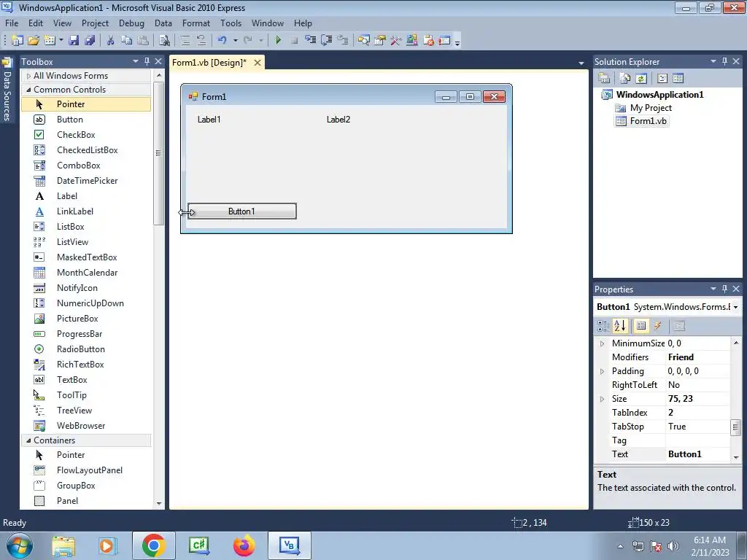The width and height of the screenshot is (747, 560).
Task: Click the Text property value field
Action: point(697,454)
